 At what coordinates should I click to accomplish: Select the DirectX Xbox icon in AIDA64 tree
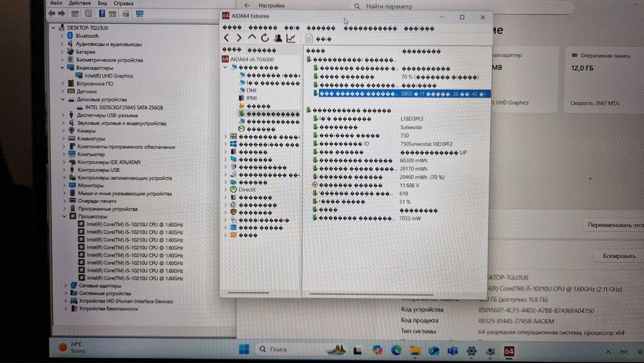tap(233, 190)
